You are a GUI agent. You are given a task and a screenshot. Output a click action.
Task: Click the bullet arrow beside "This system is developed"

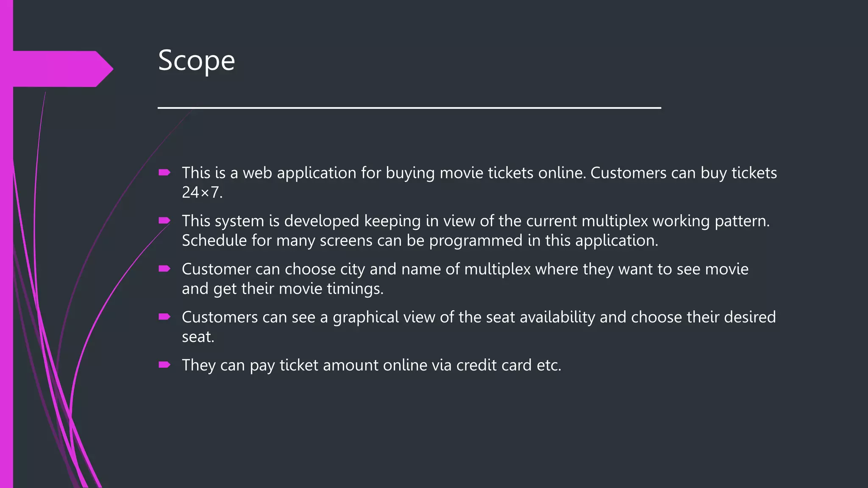pyautogui.click(x=164, y=220)
